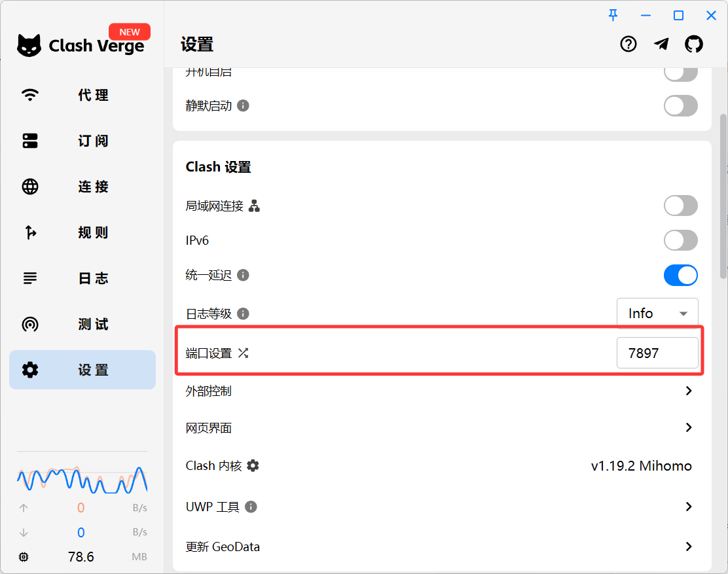Viewport: 728px width, 574px height.
Task: Click the random shuffle icon beside 端口设置
Action: tap(244, 353)
